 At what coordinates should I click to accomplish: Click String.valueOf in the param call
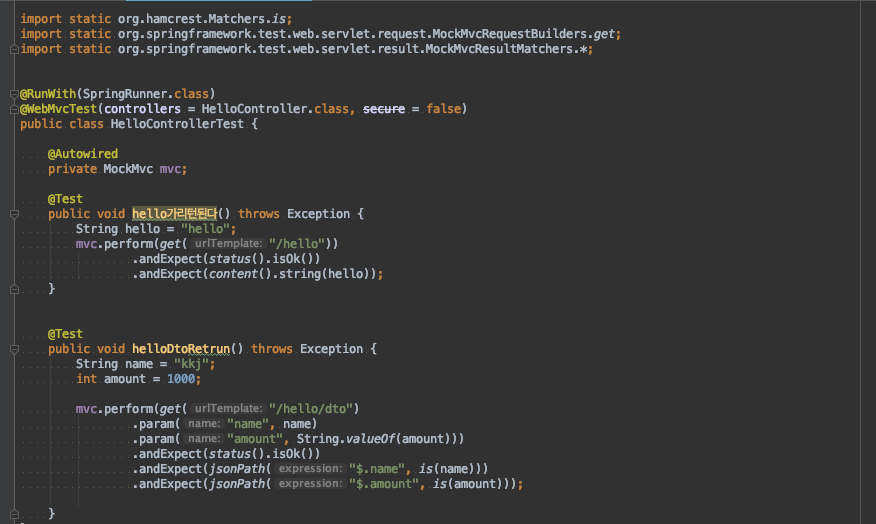pos(346,439)
